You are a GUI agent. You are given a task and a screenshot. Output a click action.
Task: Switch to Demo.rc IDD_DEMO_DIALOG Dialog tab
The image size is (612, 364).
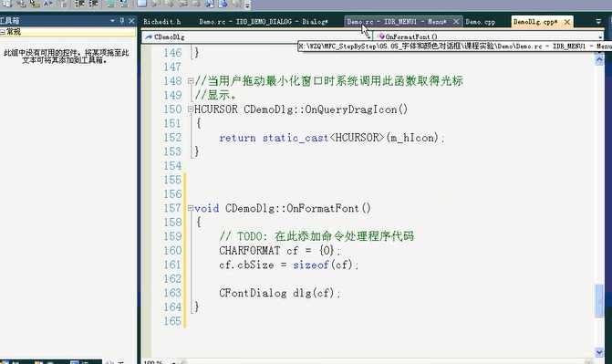point(264,22)
